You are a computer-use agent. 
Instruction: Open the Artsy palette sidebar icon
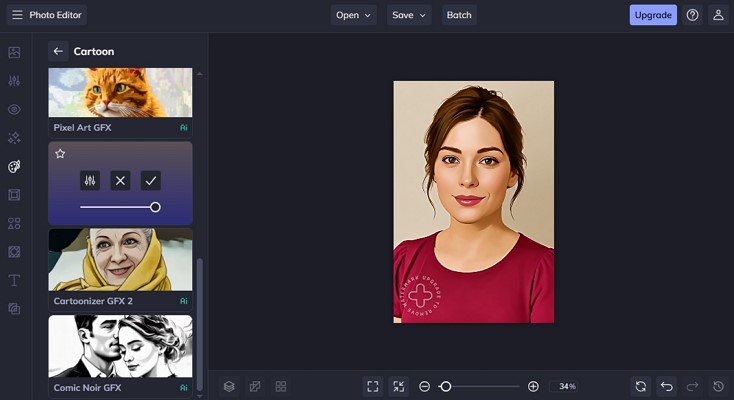[14, 166]
